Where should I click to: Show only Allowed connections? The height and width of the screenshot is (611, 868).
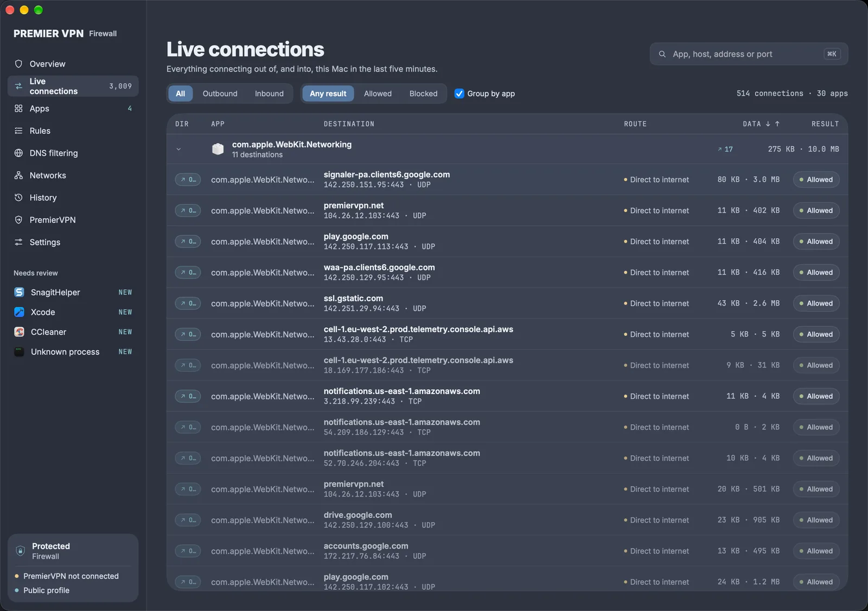pyautogui.click(x=378, y=93)
